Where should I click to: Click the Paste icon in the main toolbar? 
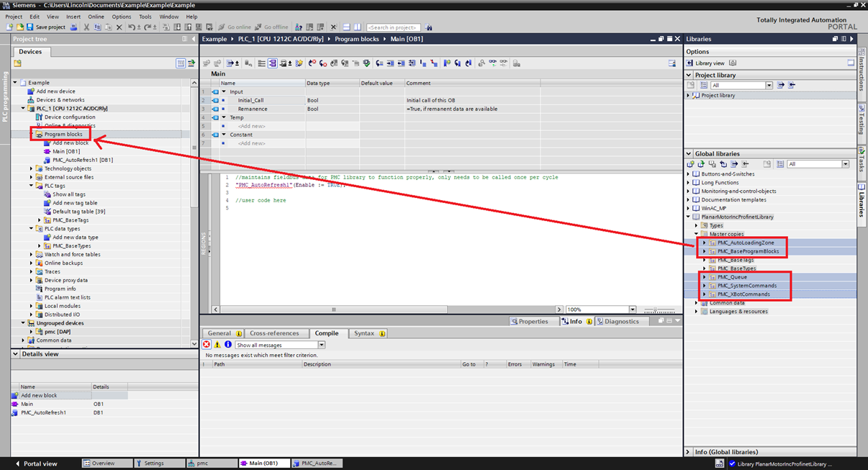coord(107,27)
